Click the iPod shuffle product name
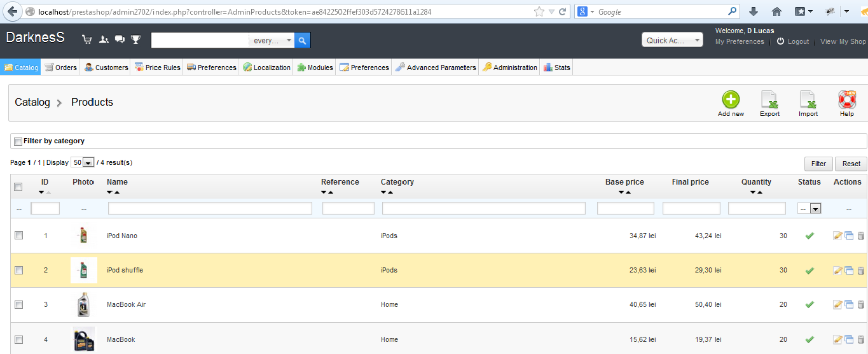Screen dimensions: 868x354 pos(125,270)
